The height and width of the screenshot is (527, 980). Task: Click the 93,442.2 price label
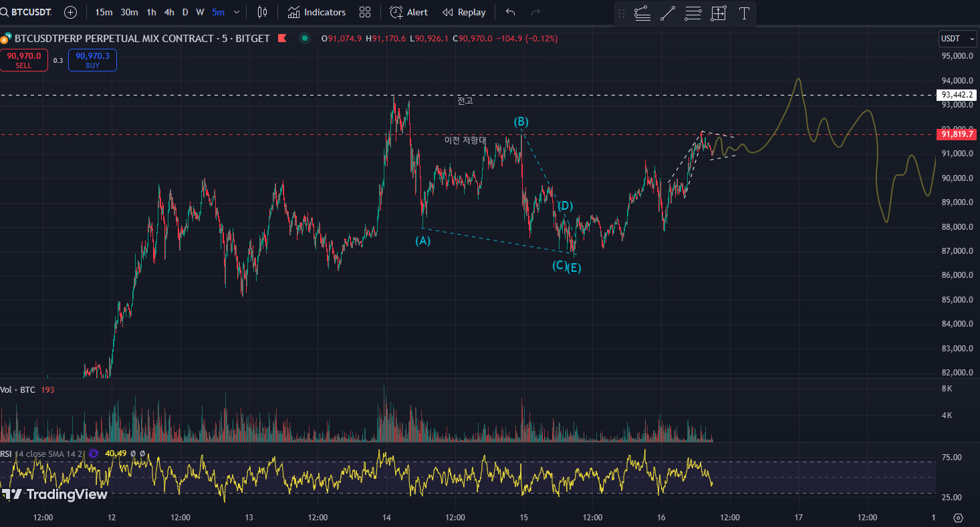[957, 95]
